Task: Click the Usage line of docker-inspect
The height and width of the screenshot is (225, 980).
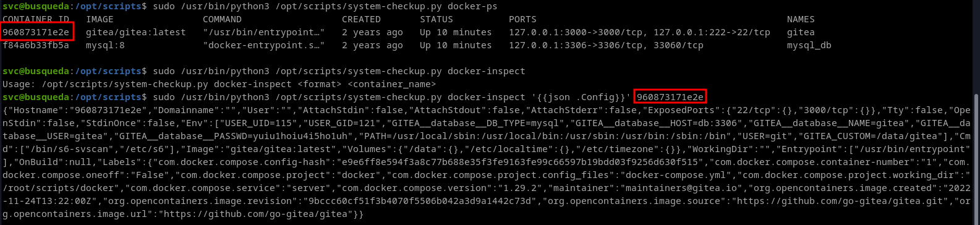Action: (219, 84)
